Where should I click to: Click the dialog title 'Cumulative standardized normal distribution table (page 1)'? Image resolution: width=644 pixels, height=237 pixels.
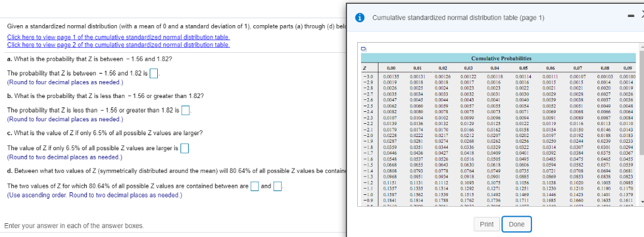(x=458, y=18)
